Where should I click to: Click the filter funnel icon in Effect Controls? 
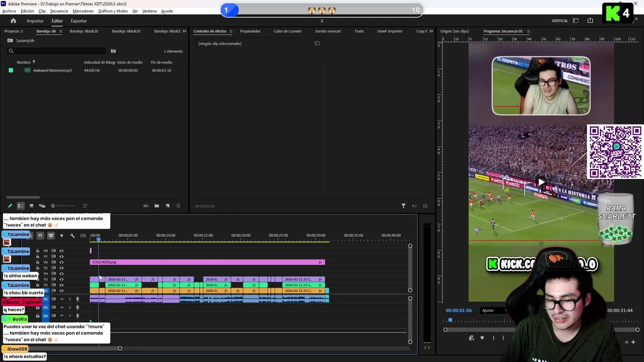404,206
